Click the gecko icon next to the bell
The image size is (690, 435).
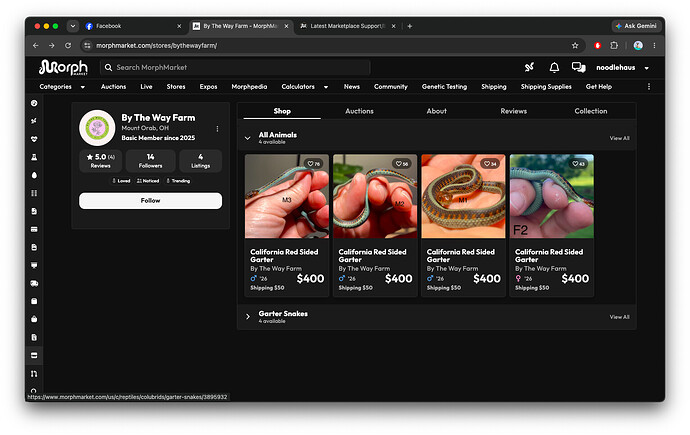click(x=529, y=67)
